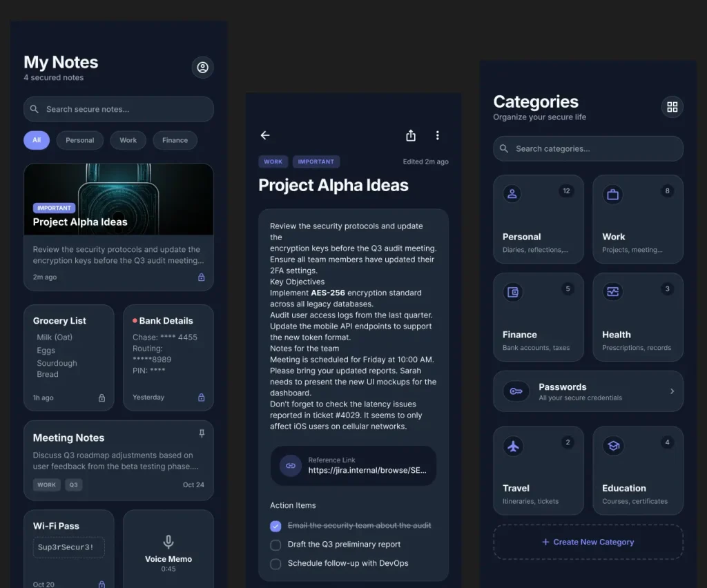Click the magnifier icon in Search categories

coord(504,148)
